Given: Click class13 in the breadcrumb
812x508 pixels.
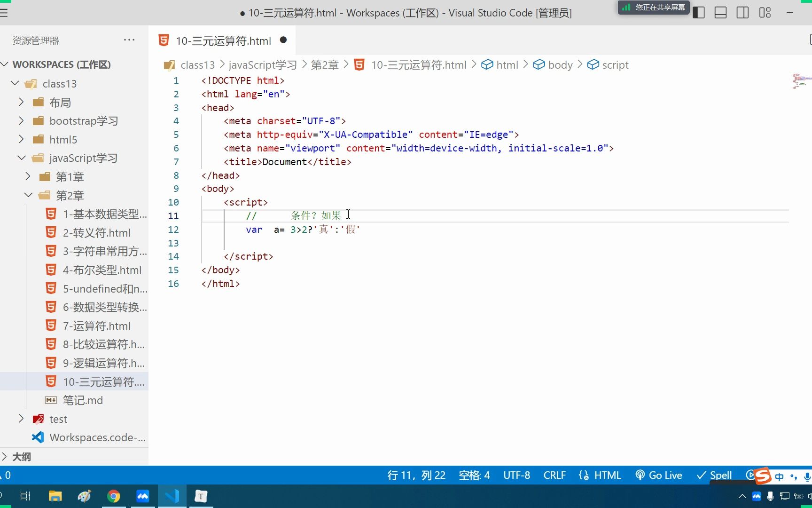Looking at the screenshot, I should [197, 65].
